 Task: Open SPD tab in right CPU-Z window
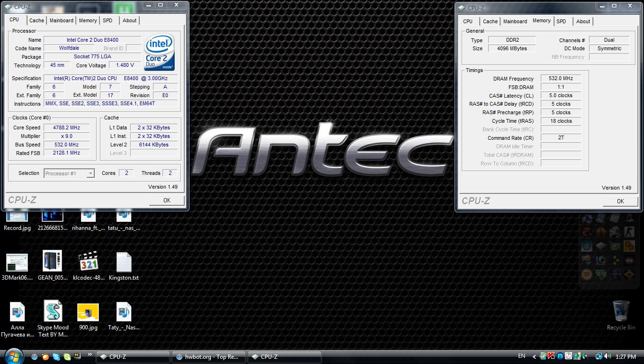[561, 21]
